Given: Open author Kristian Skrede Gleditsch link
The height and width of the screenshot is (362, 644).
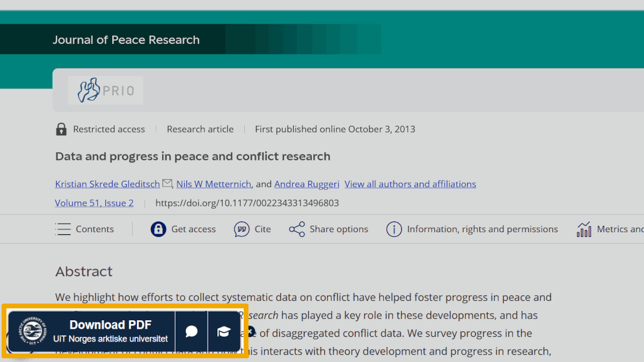Looking at the screenshot, I should tap(107, 184).
